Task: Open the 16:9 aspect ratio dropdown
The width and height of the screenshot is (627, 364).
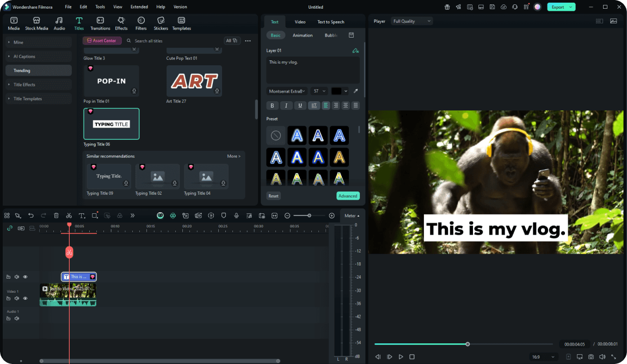Action: (x=543, y=357)
